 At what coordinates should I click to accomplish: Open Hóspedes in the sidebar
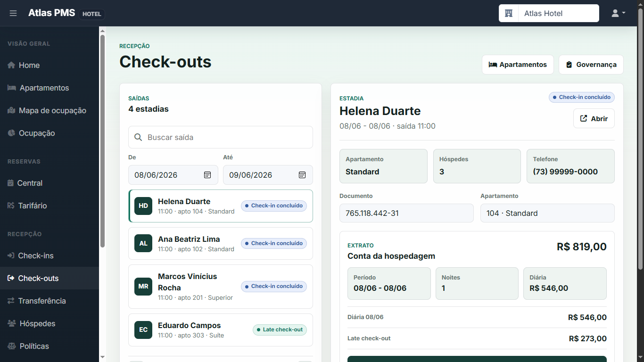(50, 323)
